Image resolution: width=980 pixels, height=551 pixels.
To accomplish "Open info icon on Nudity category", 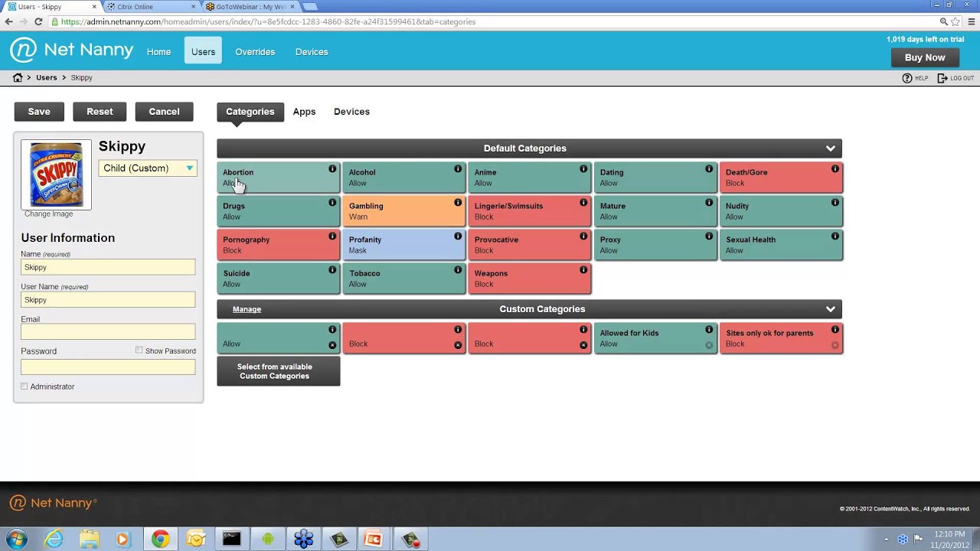I will tap(835, 203).
